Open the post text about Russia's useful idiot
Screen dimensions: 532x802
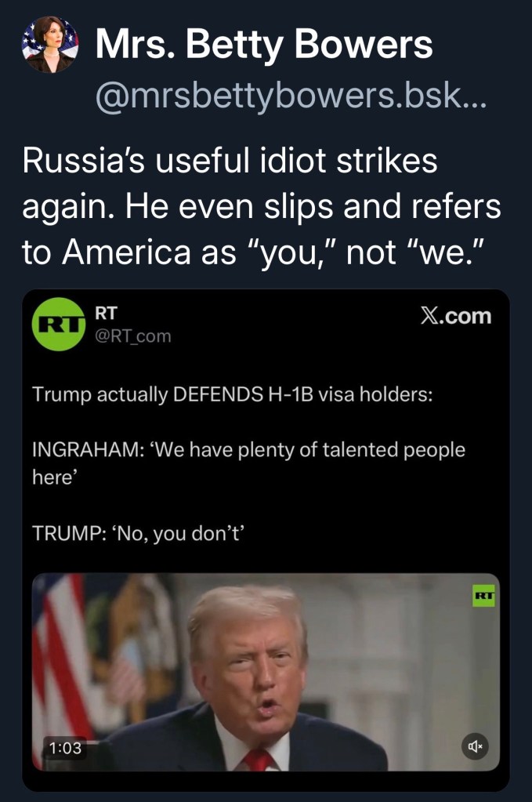[261, 206]
